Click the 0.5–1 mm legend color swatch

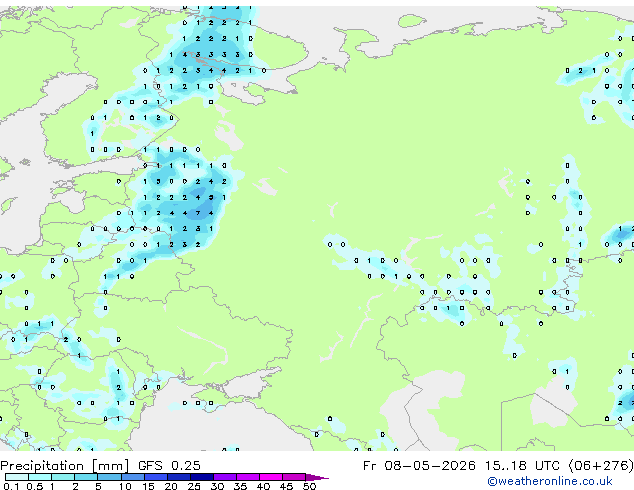[x=40, y=477]
